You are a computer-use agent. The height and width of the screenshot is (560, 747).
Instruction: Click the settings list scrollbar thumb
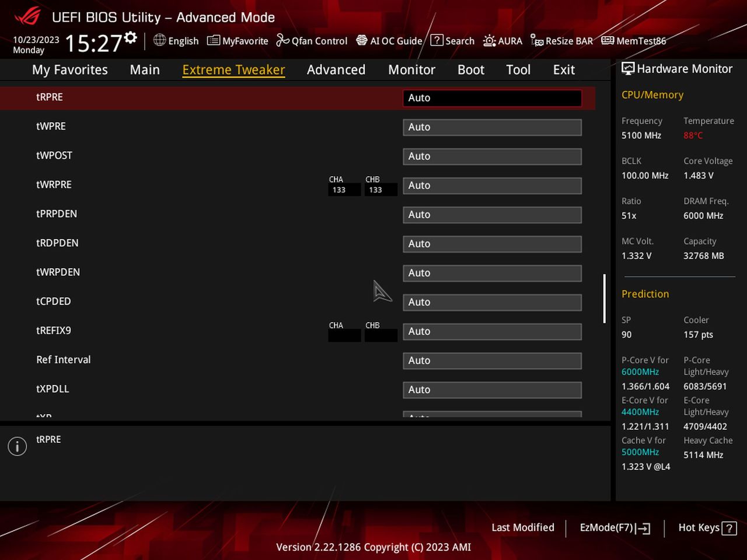[605, 298]
